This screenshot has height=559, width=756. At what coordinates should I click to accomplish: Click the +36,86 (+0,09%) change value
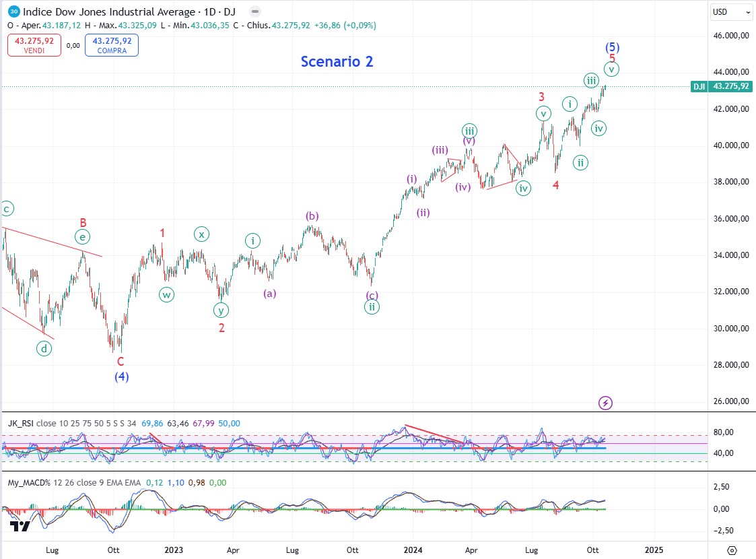click(x=345, y=26)
